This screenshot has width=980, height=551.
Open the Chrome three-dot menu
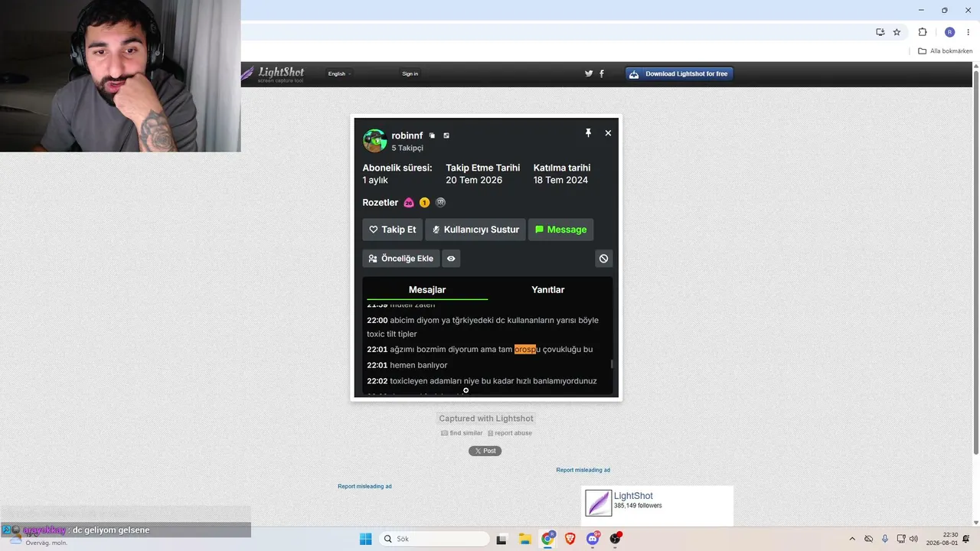click(968, 32)
